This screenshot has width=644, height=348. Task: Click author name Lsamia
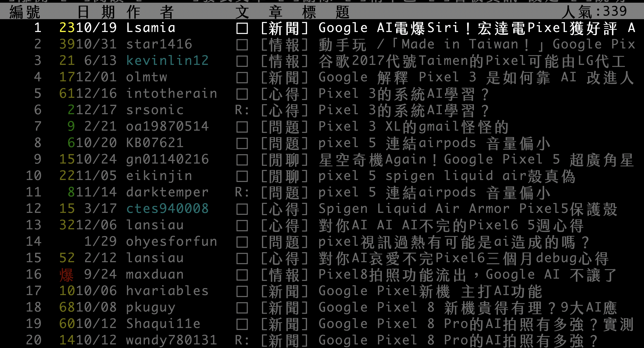tap(151, 28)
